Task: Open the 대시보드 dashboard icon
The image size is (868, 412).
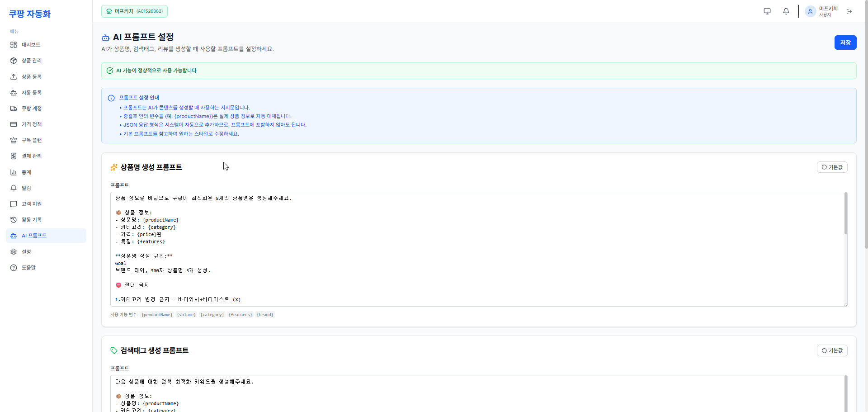Action: click(14, 45)
